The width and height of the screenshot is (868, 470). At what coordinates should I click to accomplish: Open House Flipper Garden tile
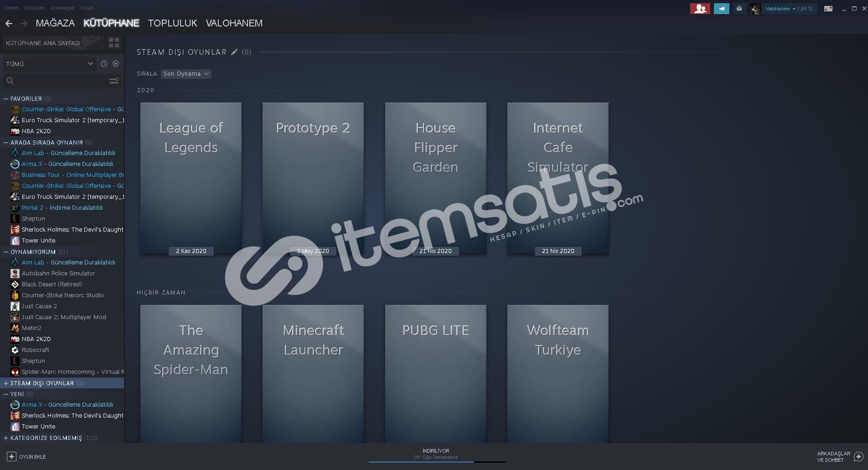(x=436, y=178)
